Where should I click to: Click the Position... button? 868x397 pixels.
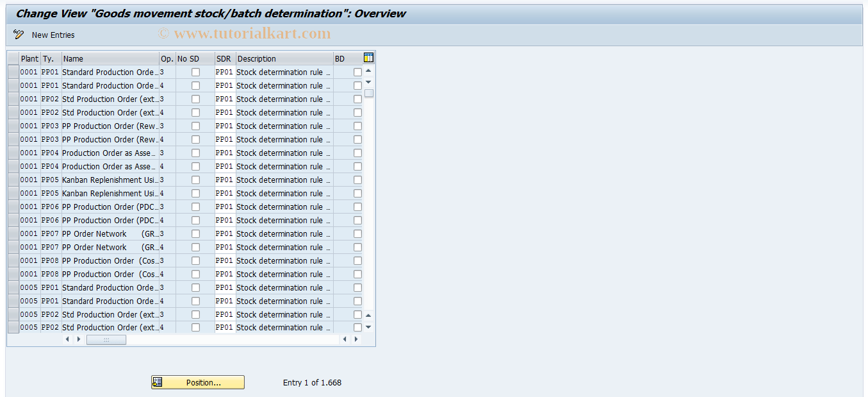coord(197,382)
